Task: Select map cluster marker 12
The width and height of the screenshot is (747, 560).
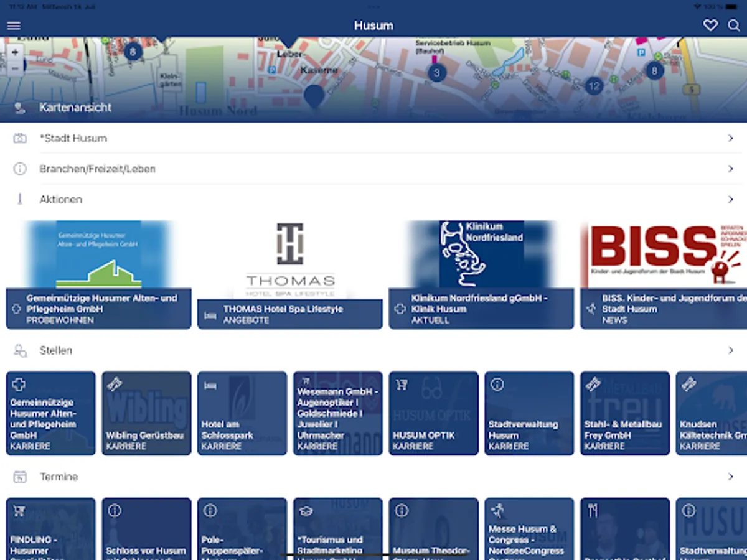Action: [x=594, y=86]
